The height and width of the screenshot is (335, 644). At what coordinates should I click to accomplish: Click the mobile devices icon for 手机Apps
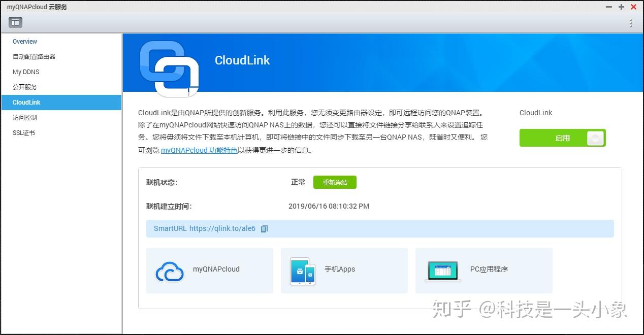(x=303, y=271)
